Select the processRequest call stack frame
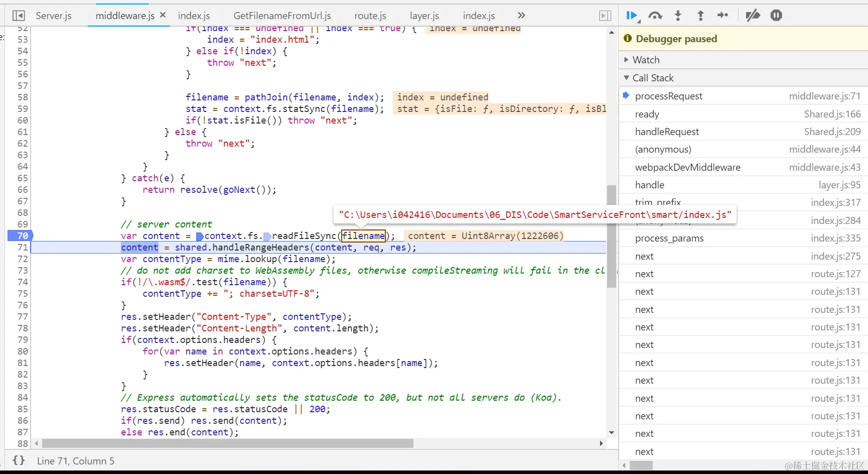Screen dimensions: 868x474 743,96
